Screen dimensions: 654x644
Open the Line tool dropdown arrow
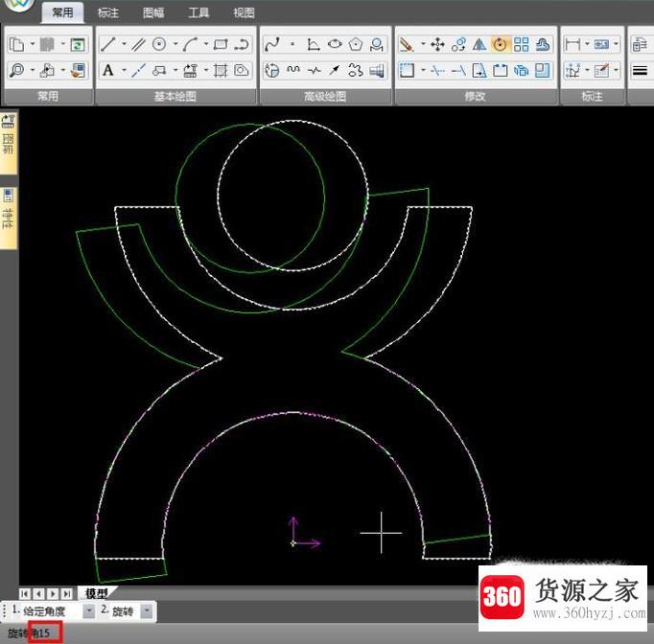pos(124,44)
